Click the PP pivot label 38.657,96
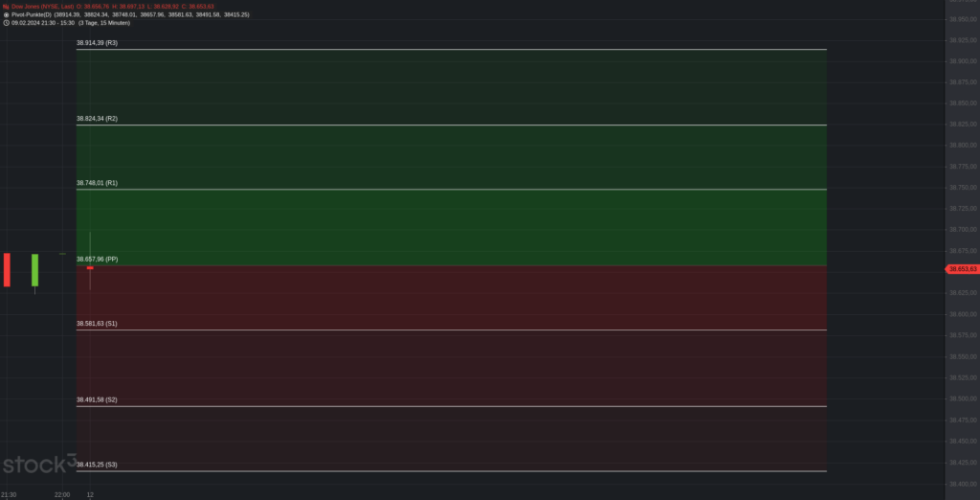 tap(97, 259)
